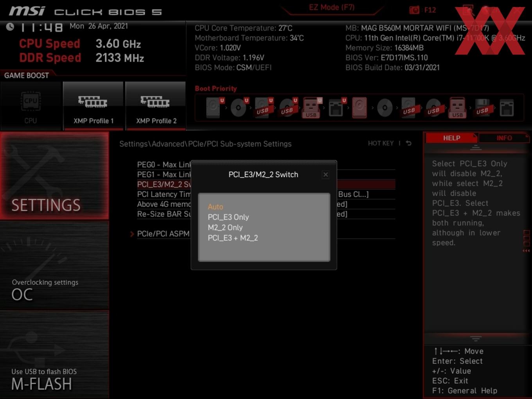Screen dimensions: 532x399
Task: Select the legacy network boot icon
Action: pyautogui.click(x=507, y=108)
